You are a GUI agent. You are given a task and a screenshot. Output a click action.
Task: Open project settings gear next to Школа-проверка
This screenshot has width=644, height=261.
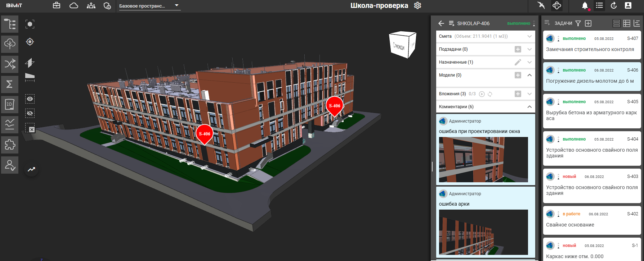click(x=417, y=6)
